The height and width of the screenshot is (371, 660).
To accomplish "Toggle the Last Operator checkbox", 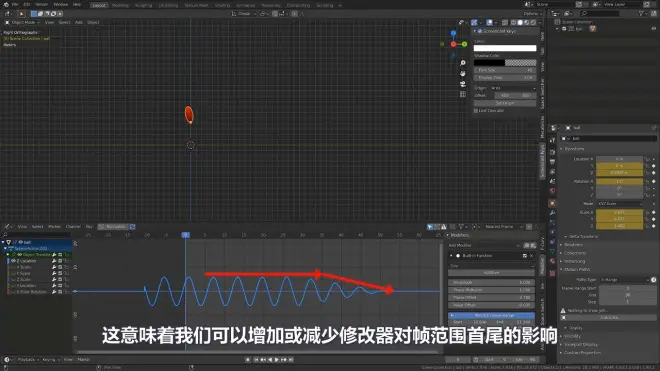I will (476, 111).
